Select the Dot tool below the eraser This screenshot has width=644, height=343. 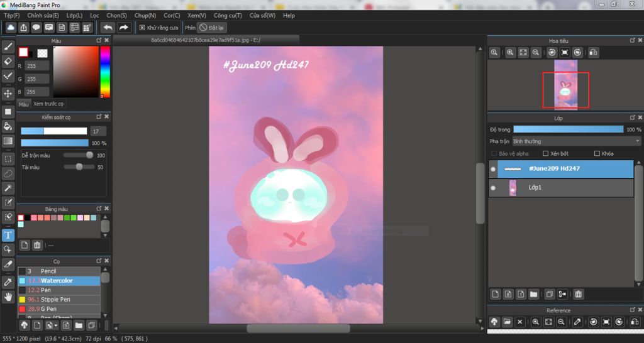coord(8,76)
